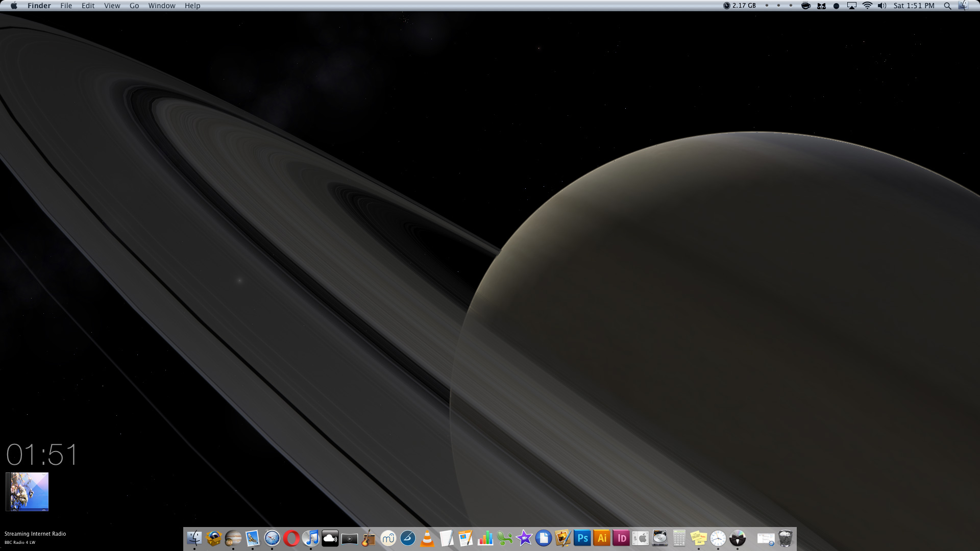
Task: Launch Adobe InDesign from Dock
Action: pyautogui.click(x=621, y=538)
